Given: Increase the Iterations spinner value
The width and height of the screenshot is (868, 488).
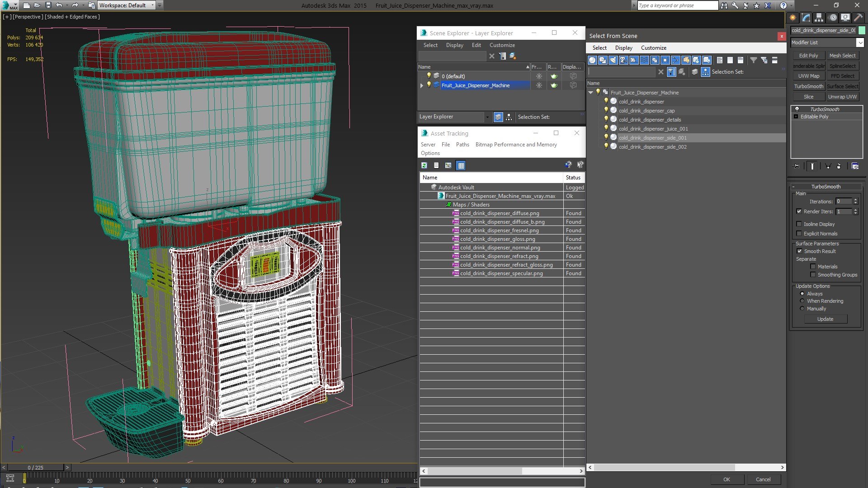Looking at the screenshot, I should coord(855,200).
